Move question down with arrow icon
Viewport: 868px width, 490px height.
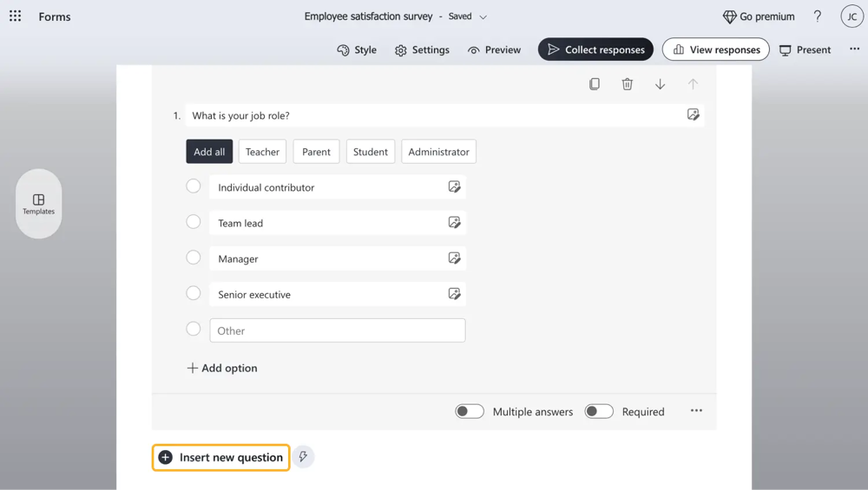tap(660, 84)
